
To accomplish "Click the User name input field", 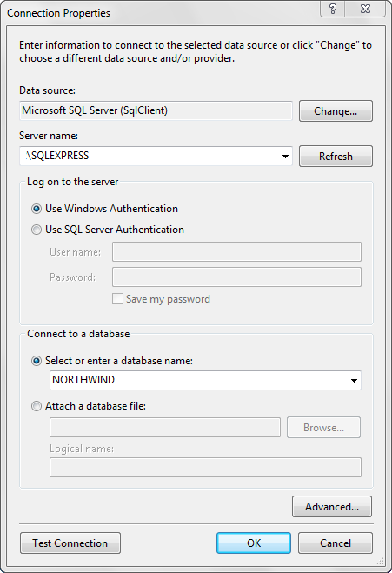I will (236, 252).
